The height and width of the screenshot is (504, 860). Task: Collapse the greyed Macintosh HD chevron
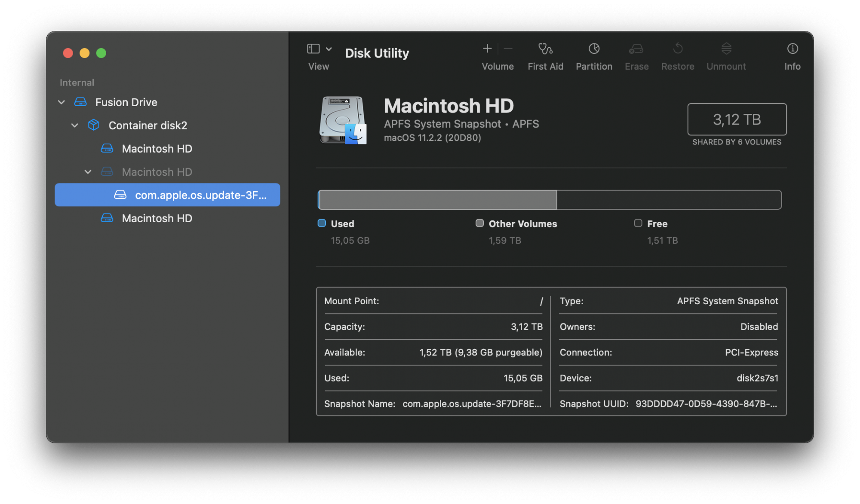click(88, 172)
